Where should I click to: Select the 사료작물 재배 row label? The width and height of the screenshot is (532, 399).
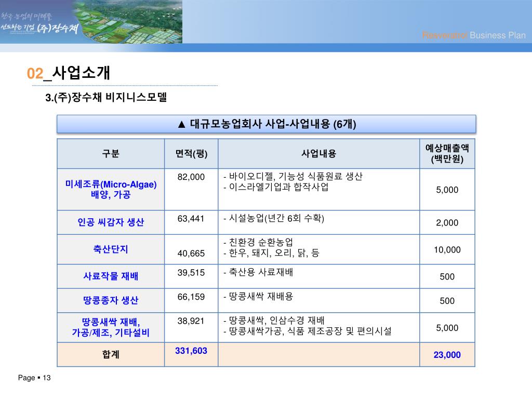pyautogui.click(x=111, y=276)
